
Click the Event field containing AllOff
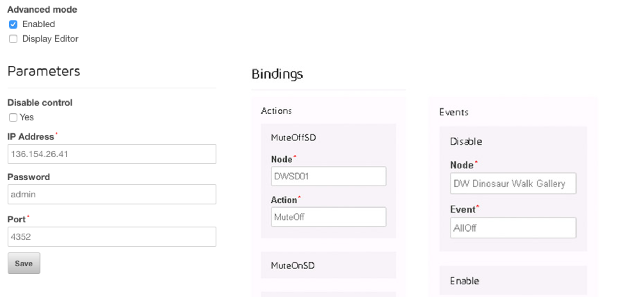click(x=513, y=228)
